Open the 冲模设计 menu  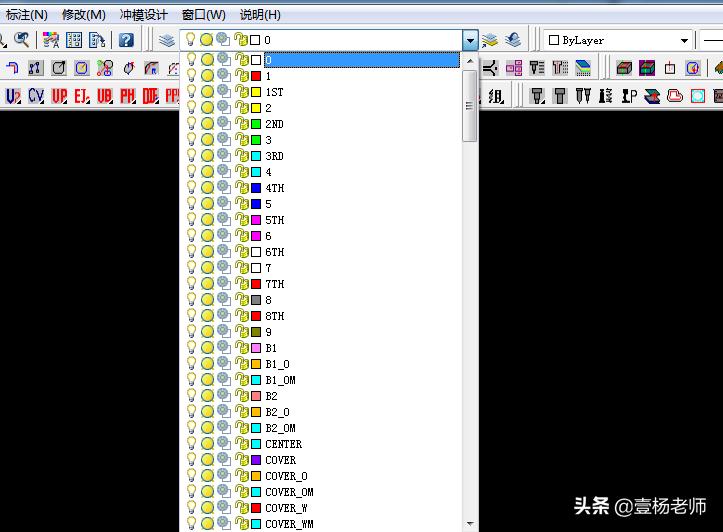(143, 15)
